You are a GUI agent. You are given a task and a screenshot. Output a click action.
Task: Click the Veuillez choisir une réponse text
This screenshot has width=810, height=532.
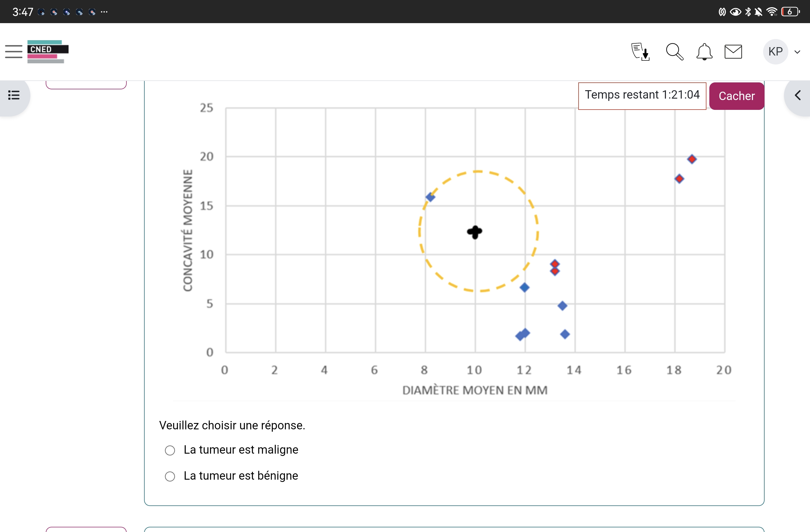(x=232, y=425)
